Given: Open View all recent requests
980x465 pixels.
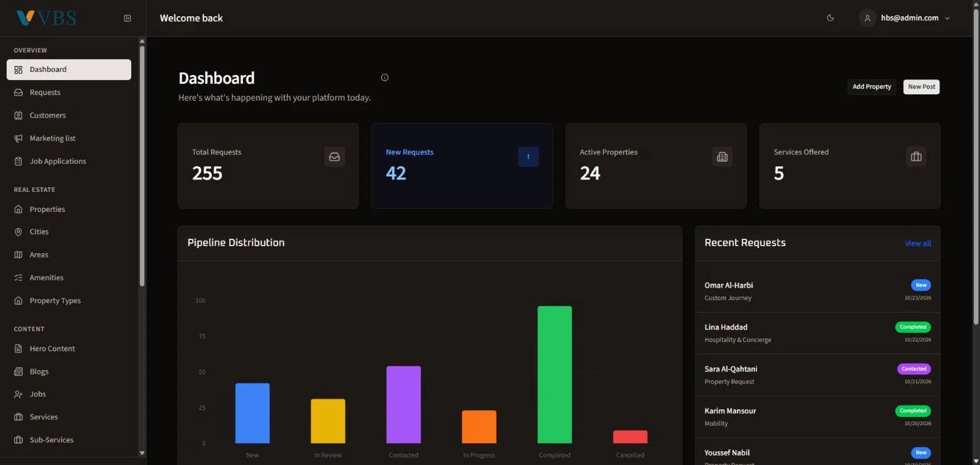Looking at the screenshot, I should [917, 243].
